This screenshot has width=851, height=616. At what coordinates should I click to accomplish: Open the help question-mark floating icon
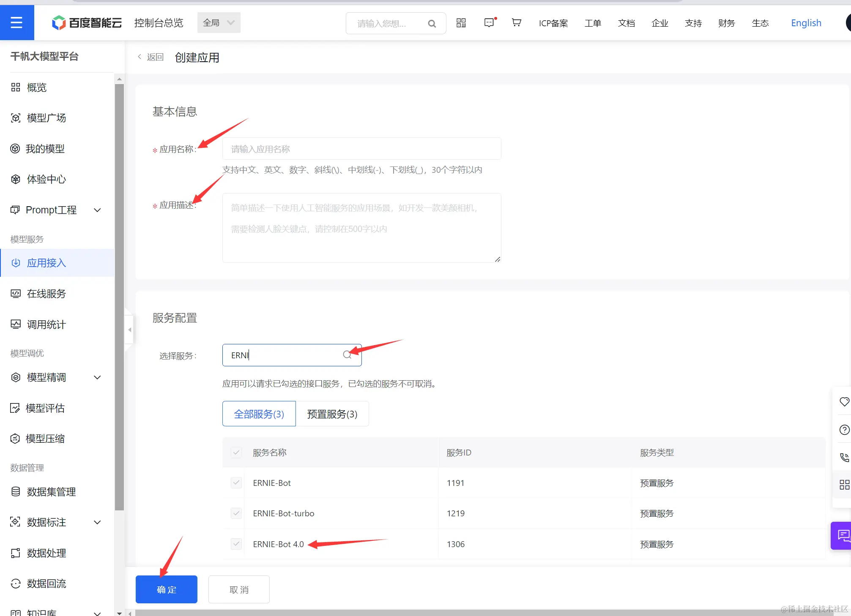point(844,430)
